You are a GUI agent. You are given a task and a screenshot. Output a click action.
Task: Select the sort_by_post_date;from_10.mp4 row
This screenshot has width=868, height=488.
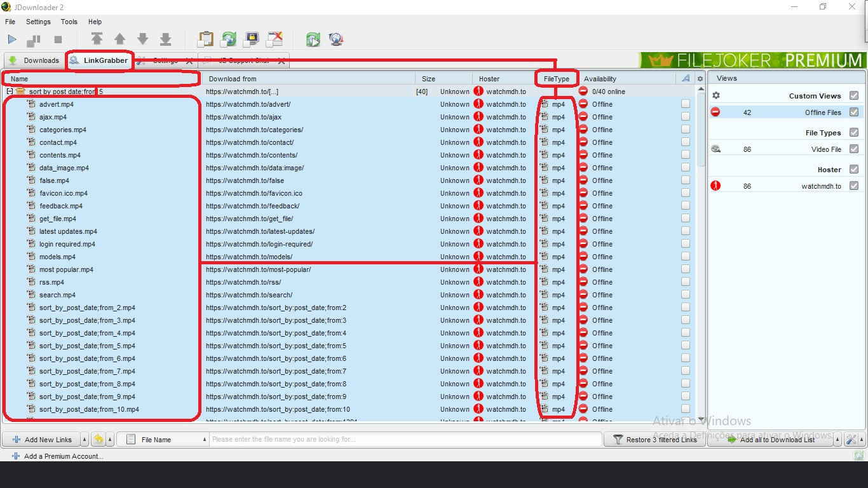click(348, 409)
